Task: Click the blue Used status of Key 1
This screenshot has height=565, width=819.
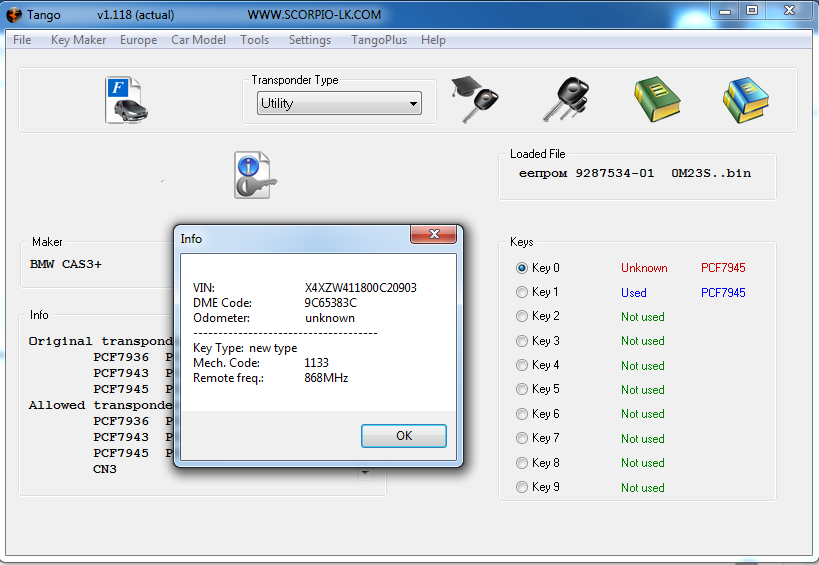Action: point(634,293)
